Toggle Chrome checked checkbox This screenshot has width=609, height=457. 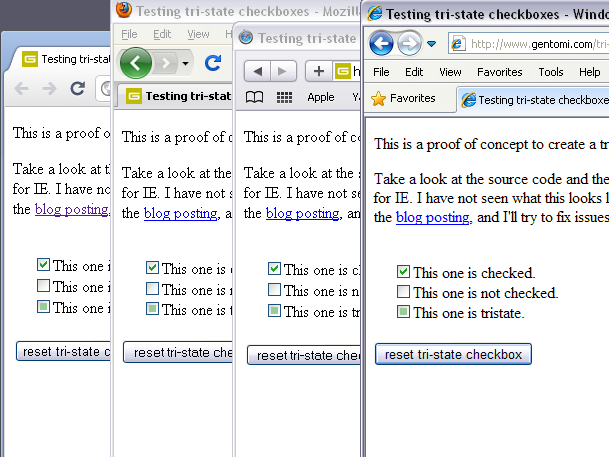point(43,264)
